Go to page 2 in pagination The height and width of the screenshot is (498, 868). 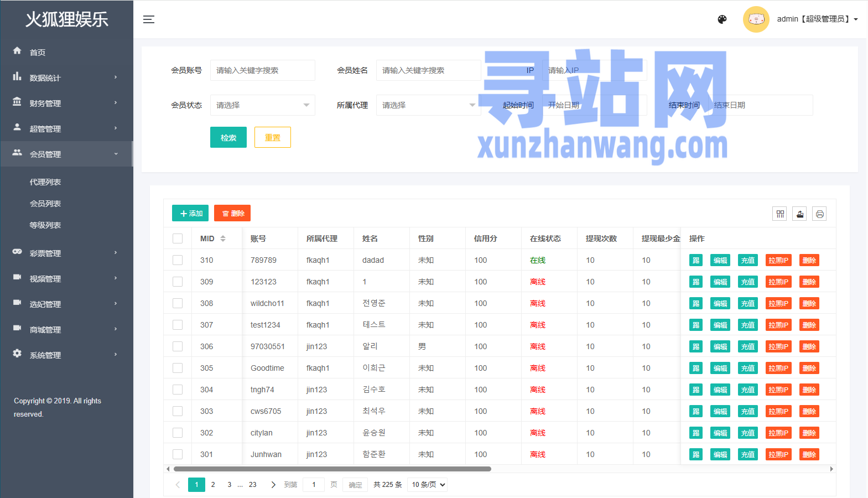[213, 485]
